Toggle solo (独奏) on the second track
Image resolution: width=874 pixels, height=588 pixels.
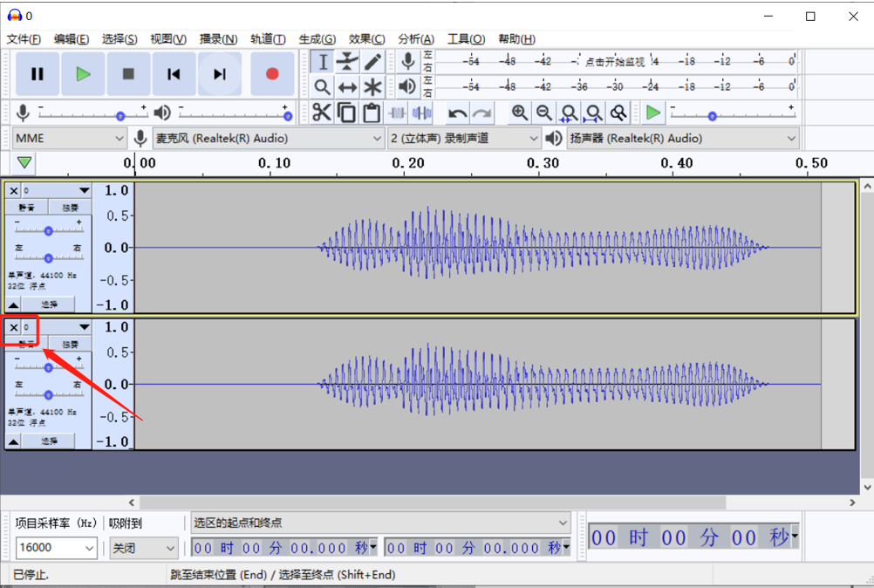(x=70, y=345)
